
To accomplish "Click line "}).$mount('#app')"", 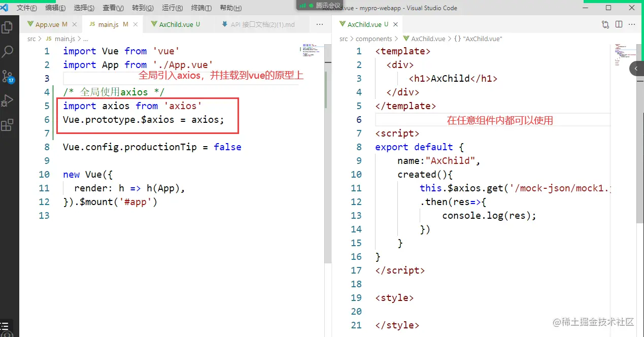I will coord(110,202).
